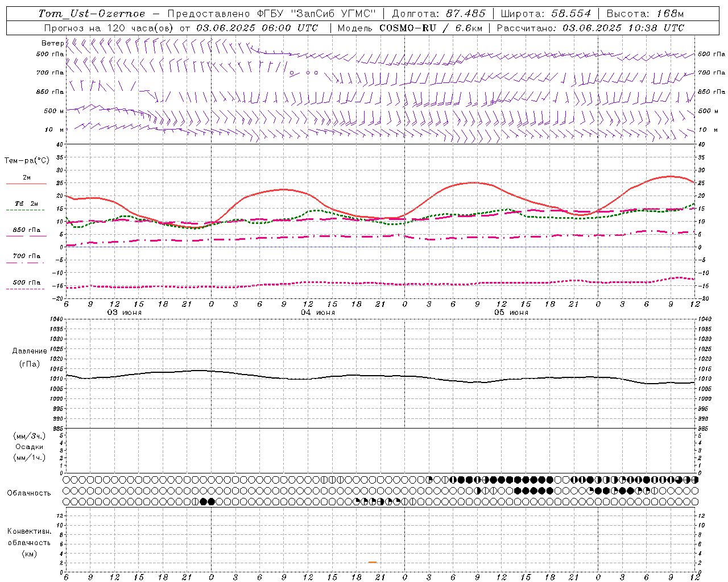Click the 03 июня date label
Viewport: 728px width, 582px height.
click(125, 313)
